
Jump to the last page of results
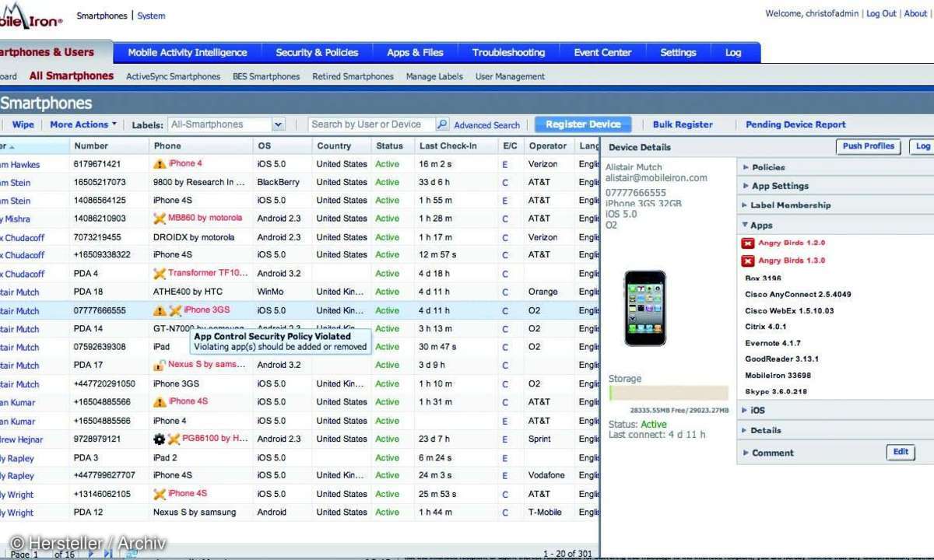[107, 554]
